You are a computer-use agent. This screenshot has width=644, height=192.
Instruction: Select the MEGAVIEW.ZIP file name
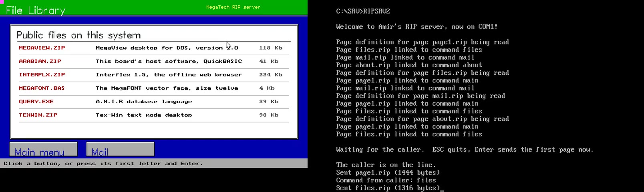click(x=42, y=48)
